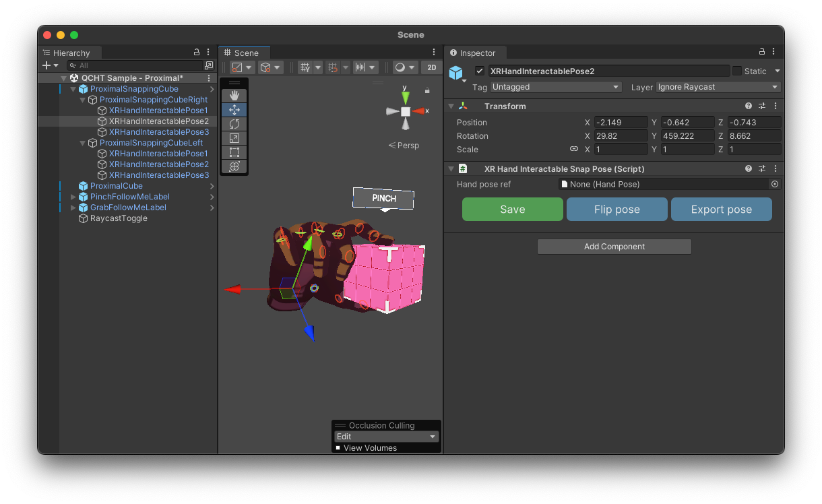Select the Hand (view) tool
Image resolution: width=822 pixels, height=504 pixels.
[234, 96]
